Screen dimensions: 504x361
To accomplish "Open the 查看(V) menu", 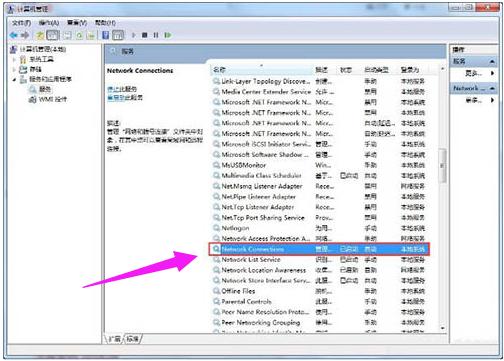I will (77, 23).
